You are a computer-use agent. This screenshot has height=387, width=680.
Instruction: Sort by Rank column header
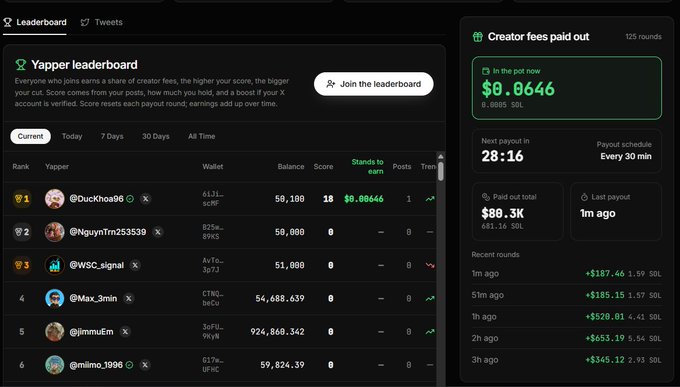[x=21, y=167]
